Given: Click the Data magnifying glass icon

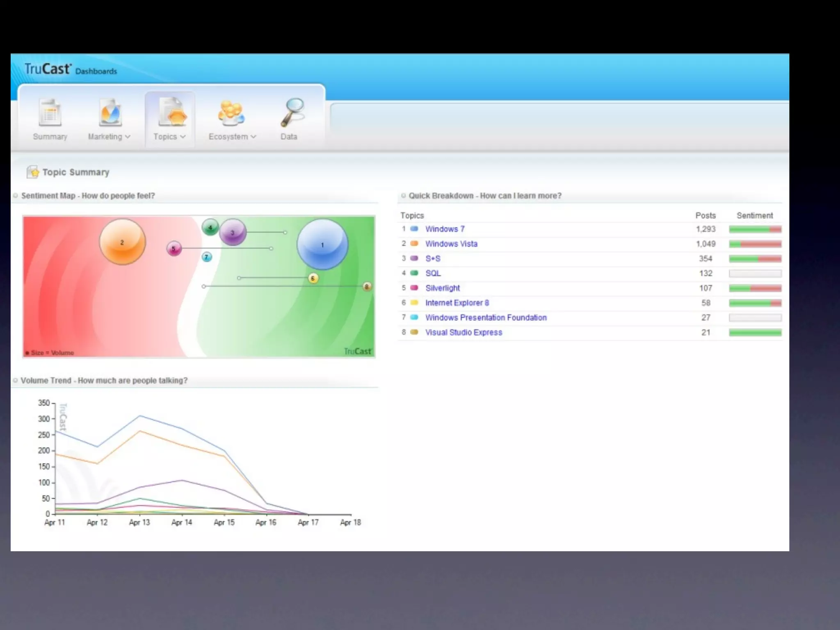Looking at the screenshot, I should (292, 112).
